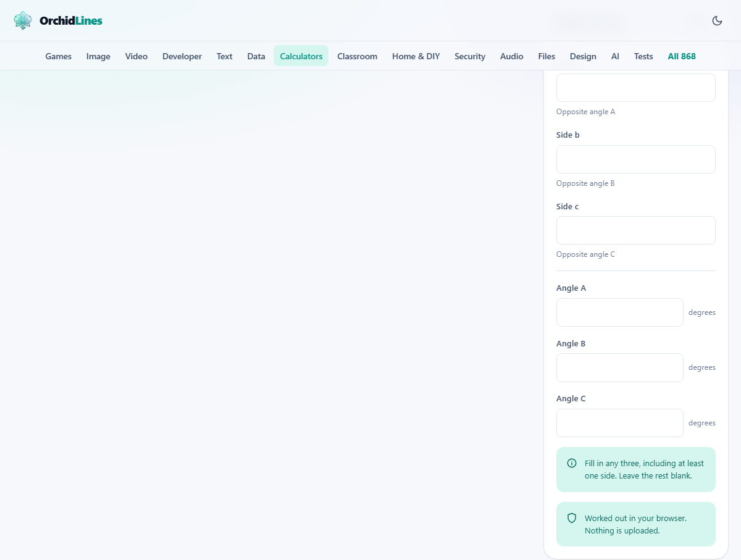Open the Text tools category
Screen dimensions: 741x560
tap(224, 56)
